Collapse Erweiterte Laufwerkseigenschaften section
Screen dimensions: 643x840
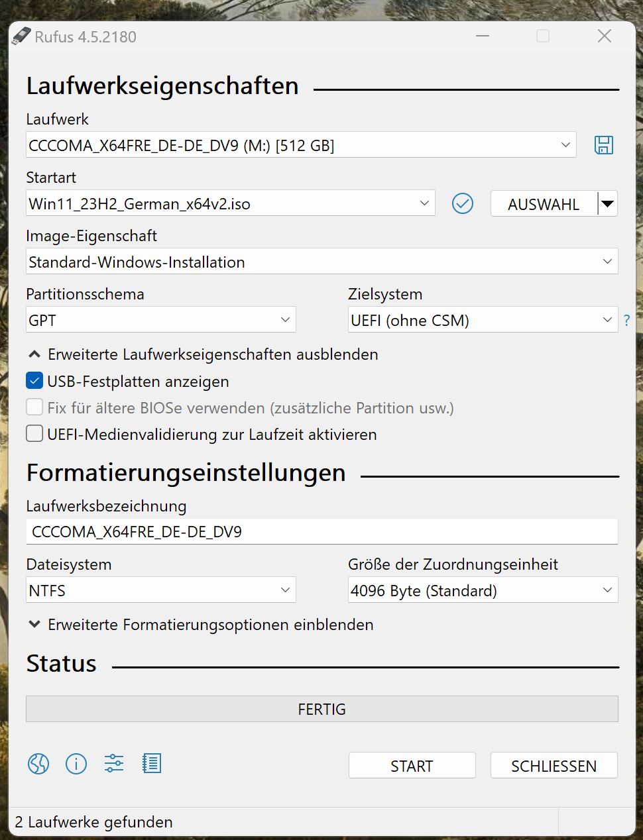coord(203,354)
